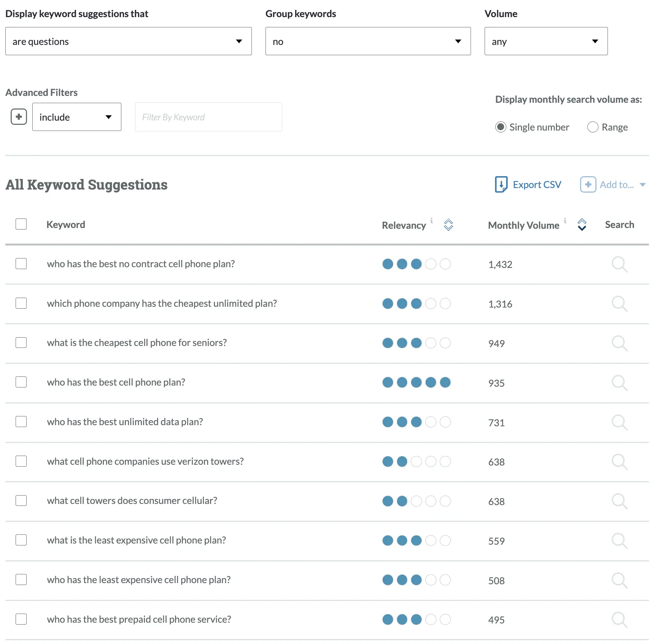The width and height of the screenshot is (668, 644).
Task: Click the search magnifier icon for "who has the best cell phone plan?"
Action: 619,383
